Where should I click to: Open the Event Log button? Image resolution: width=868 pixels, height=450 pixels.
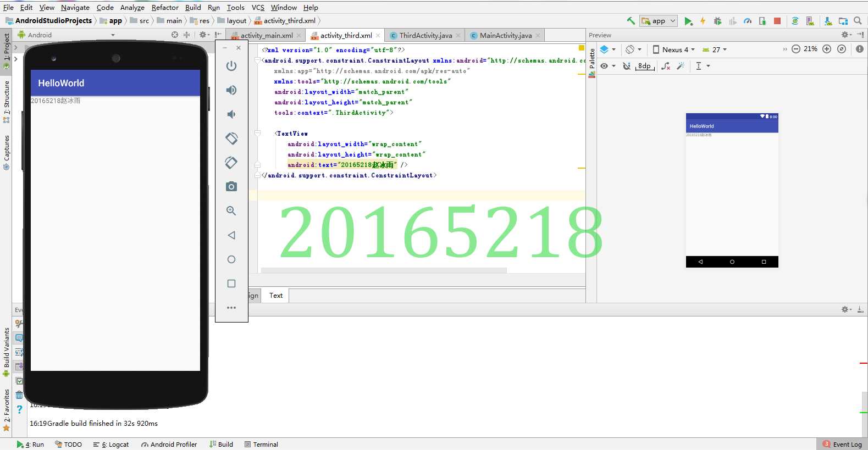tap(842, 445)
